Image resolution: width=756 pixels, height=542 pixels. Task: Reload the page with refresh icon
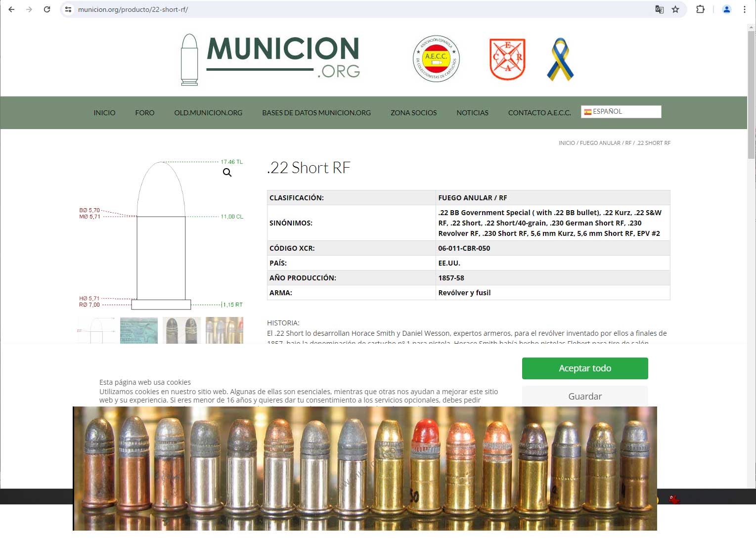tap(47, 9)
